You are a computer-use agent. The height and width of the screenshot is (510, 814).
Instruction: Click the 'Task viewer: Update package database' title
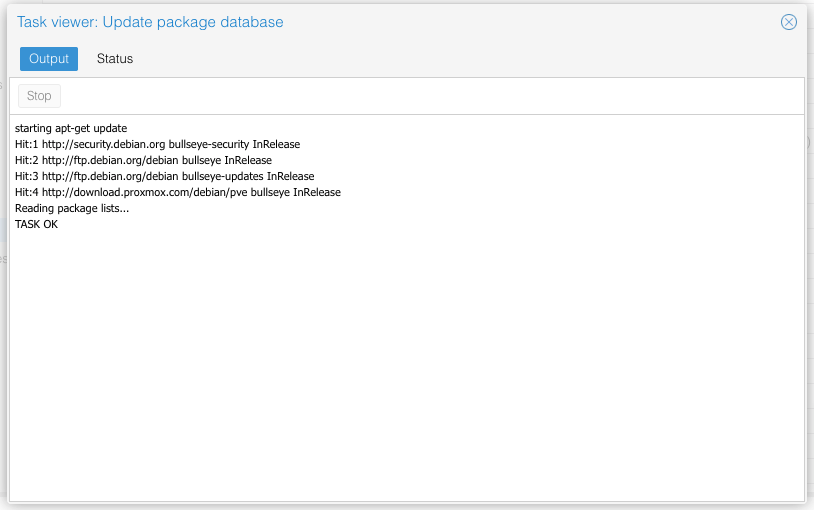click(150, 22)
